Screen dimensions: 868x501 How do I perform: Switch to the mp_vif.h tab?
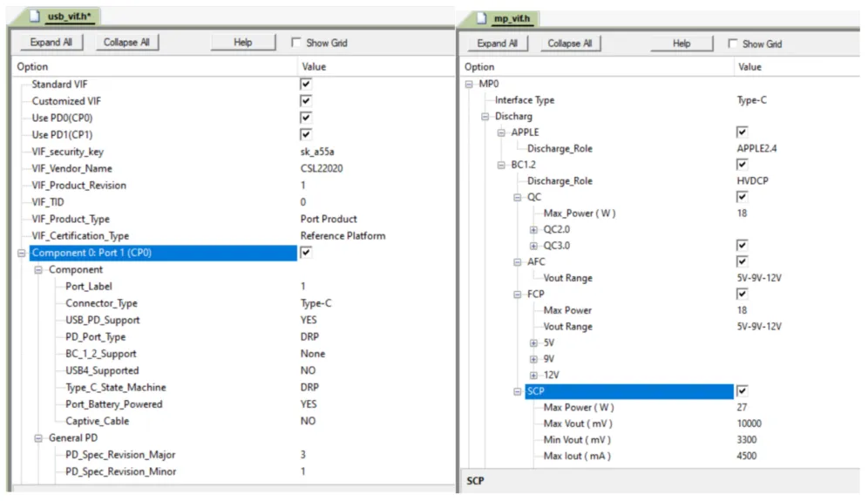pos(505,18)
